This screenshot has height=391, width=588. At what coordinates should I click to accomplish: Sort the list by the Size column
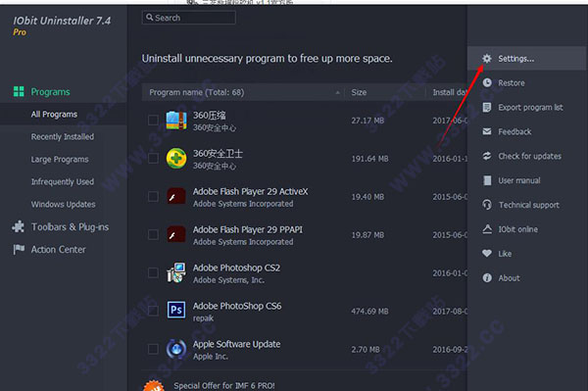[x=359, y=92]
